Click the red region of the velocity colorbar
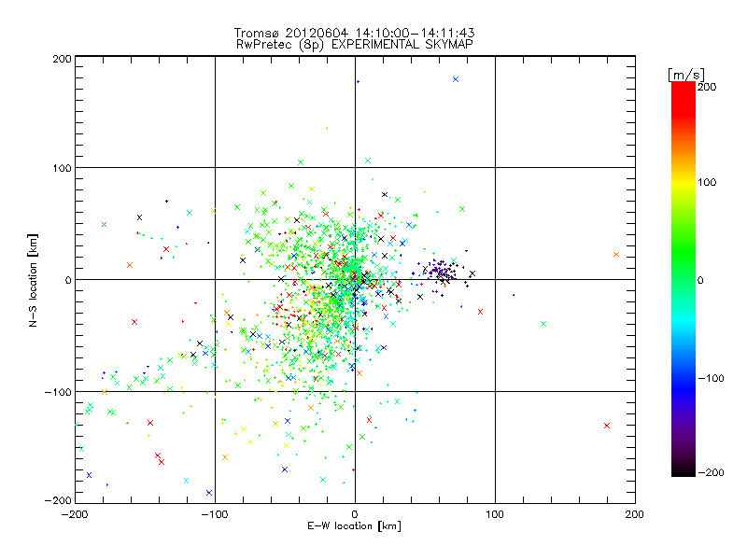 click(684, 100)
